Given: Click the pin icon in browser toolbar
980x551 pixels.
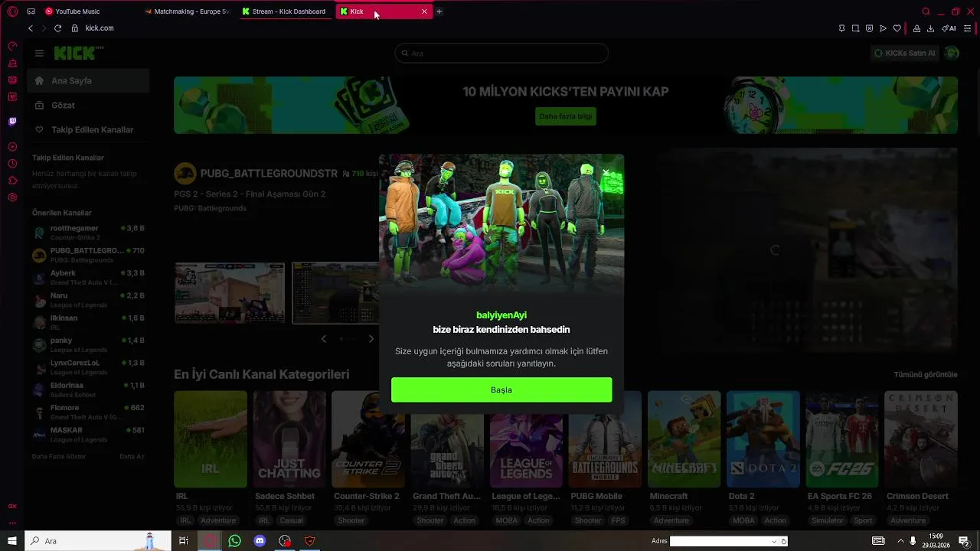Looking at the screenshot, I should [x=841, y=28].
